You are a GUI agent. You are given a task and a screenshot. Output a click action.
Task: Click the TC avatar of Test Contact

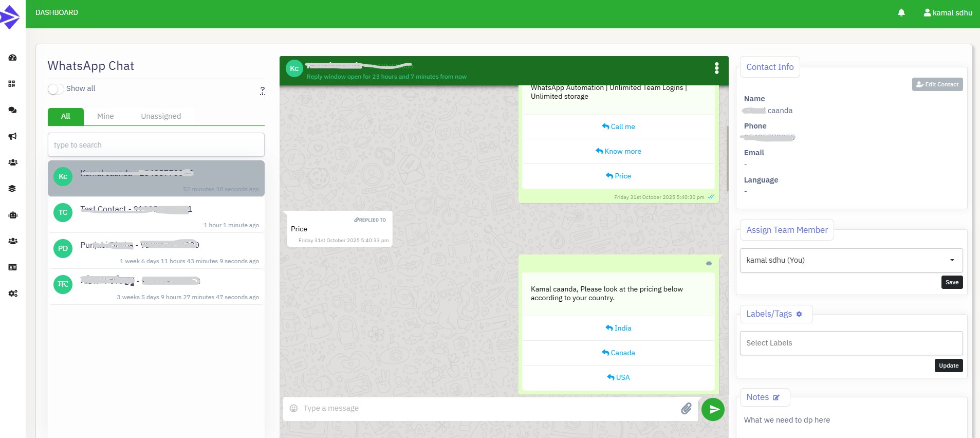click(x=63, y=212)
